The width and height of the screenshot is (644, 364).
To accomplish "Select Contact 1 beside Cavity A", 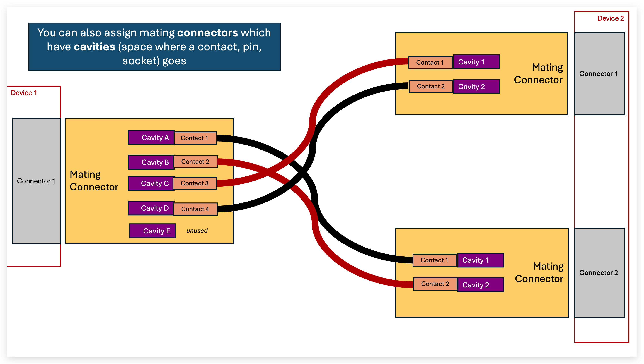I will [195, 138].
